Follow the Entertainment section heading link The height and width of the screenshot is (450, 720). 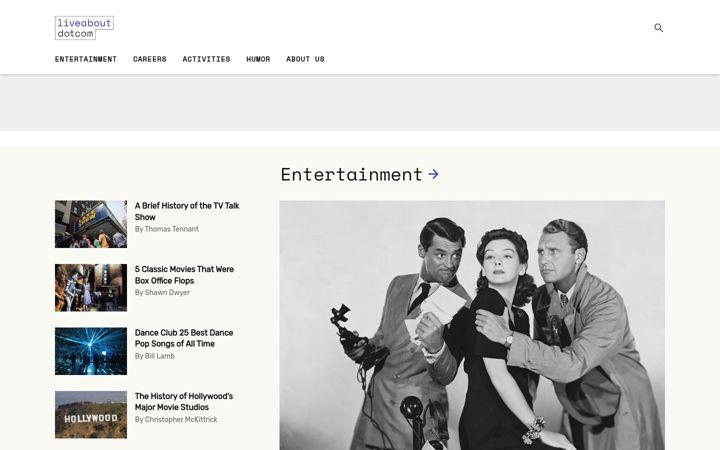click(351, 174)
